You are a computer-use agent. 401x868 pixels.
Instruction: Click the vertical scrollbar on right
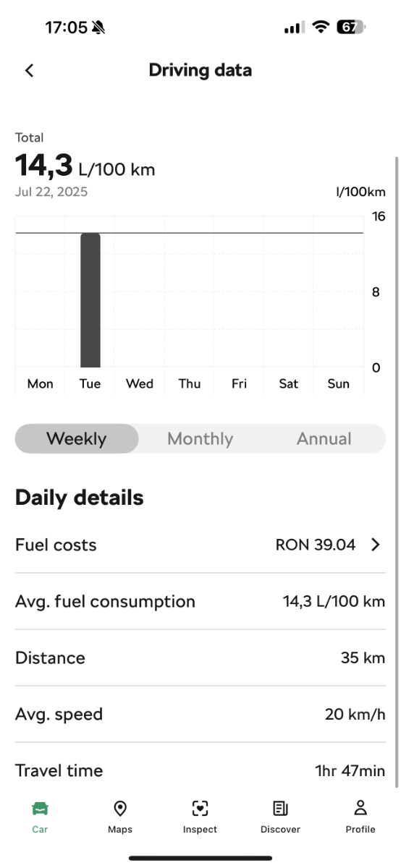[x=396, y=470]
